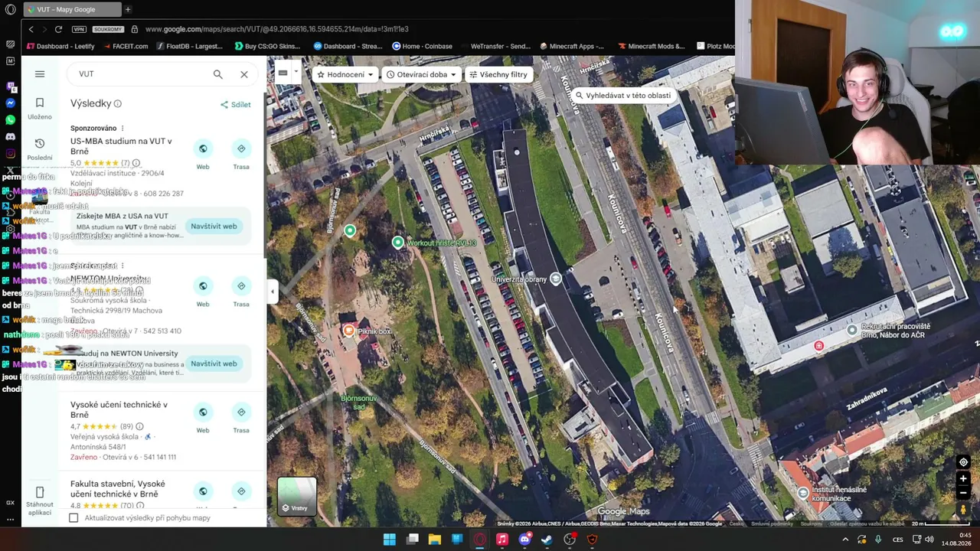Clear the VUT search query

[x=244, y=74]
